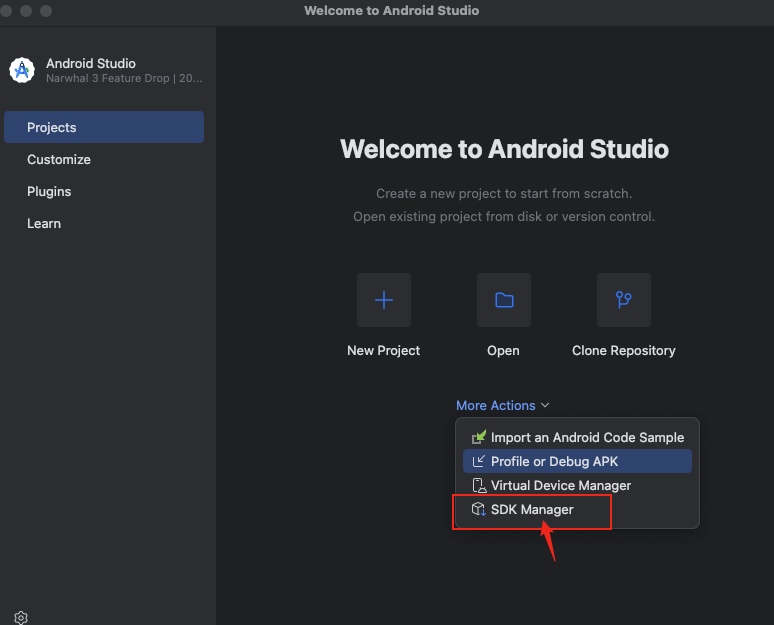Click the chevron beside More Actions

[545, 405]
